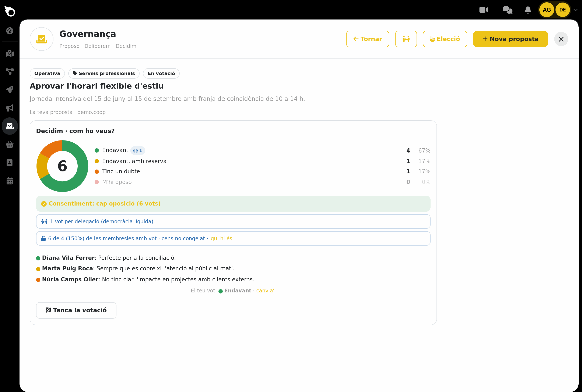
Task: Click the green Endavant legend dot
Action: (97, 150)
